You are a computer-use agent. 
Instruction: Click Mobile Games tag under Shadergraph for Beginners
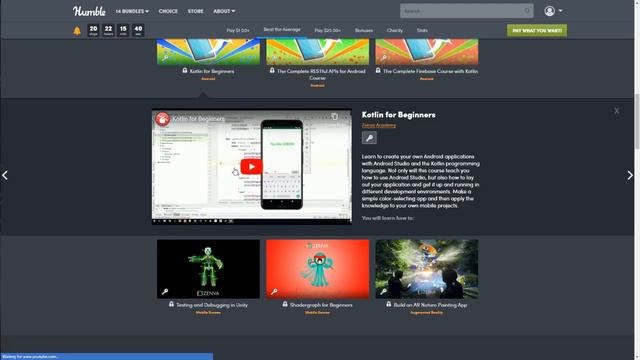317,313
